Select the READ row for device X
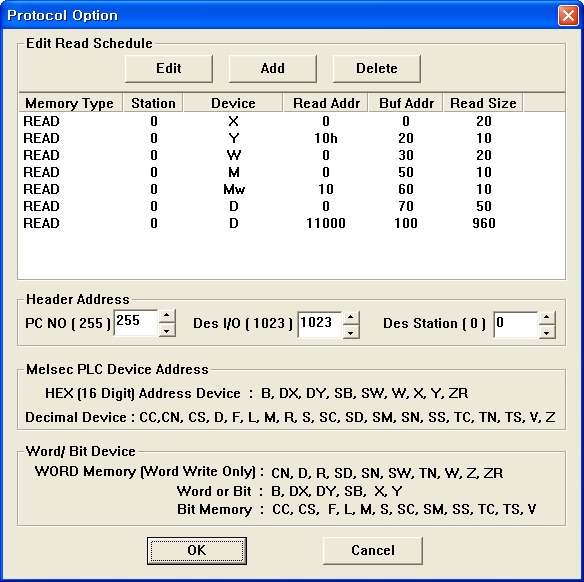Image resolution: width=584 pixels, height=582 pixels. [291, 121]
